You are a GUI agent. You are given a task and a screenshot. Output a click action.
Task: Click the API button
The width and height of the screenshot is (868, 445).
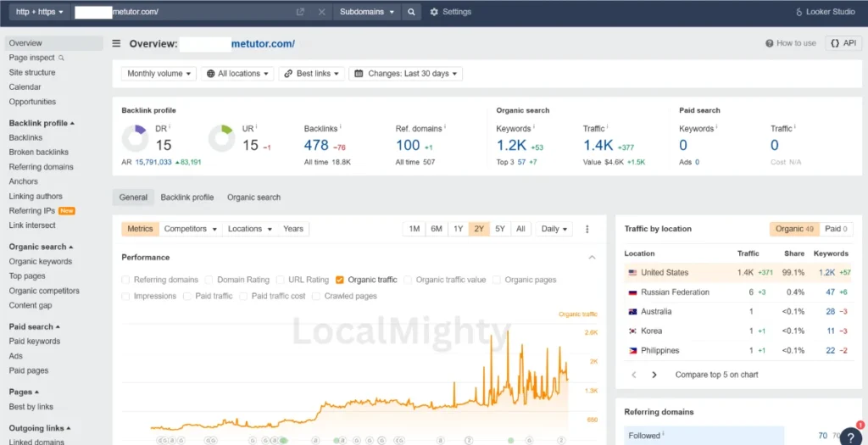pyautogui.click(x=843, y=43)
